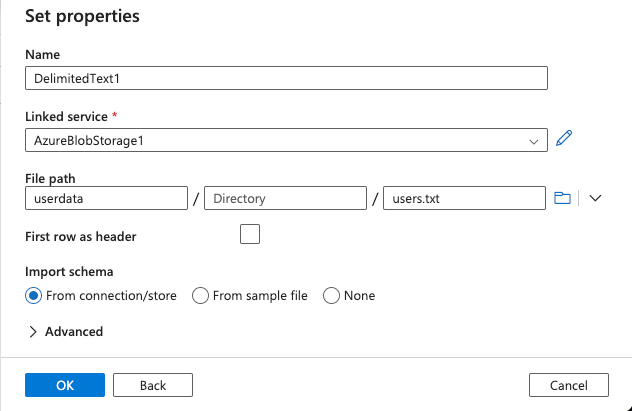Click the pencil icon to edit linked service
The height and width of the screenshot is (411, 632).
pyautogui.click(x=564, y=139)
